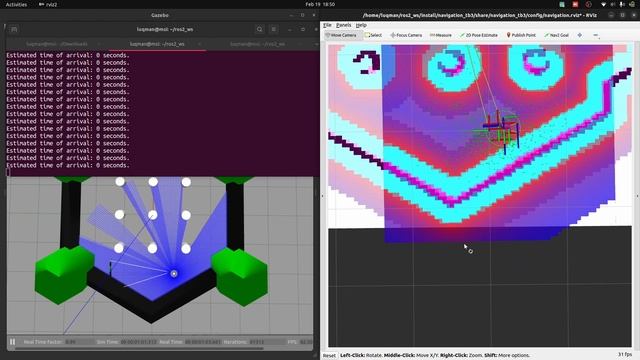Close the ~/Downloads terminal tab
This screenshot has height=360, width=640.
[x=99, y=44]
